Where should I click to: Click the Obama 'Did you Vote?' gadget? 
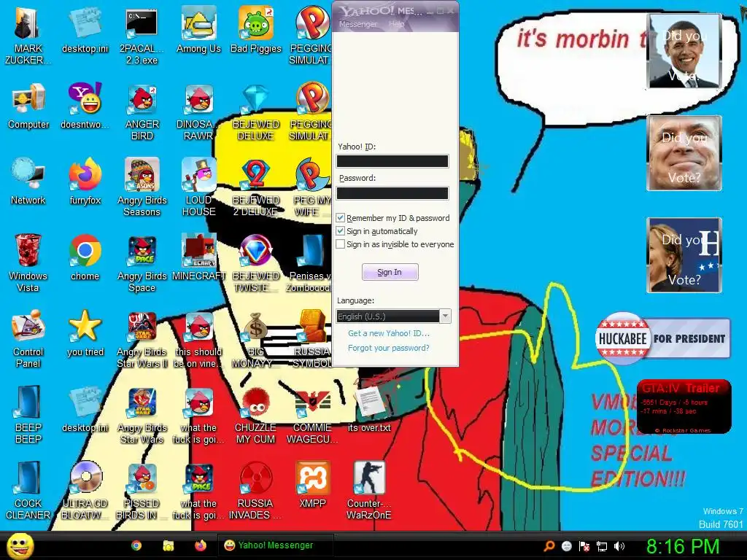684,52
